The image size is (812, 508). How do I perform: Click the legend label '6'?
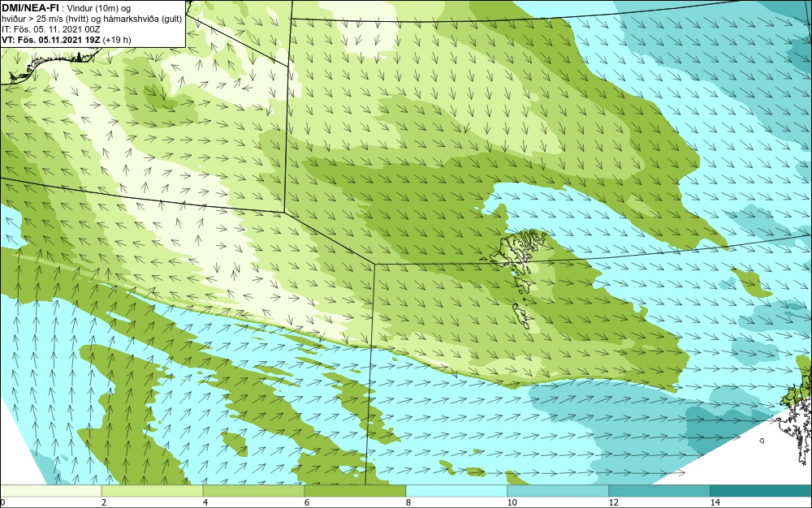click(307, 502)
